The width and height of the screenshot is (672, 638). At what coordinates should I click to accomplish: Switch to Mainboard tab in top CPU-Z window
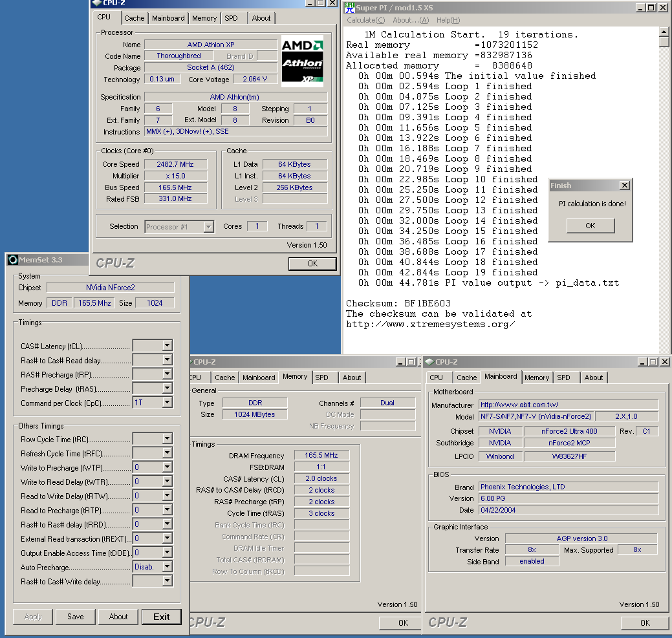click(168, 18)
